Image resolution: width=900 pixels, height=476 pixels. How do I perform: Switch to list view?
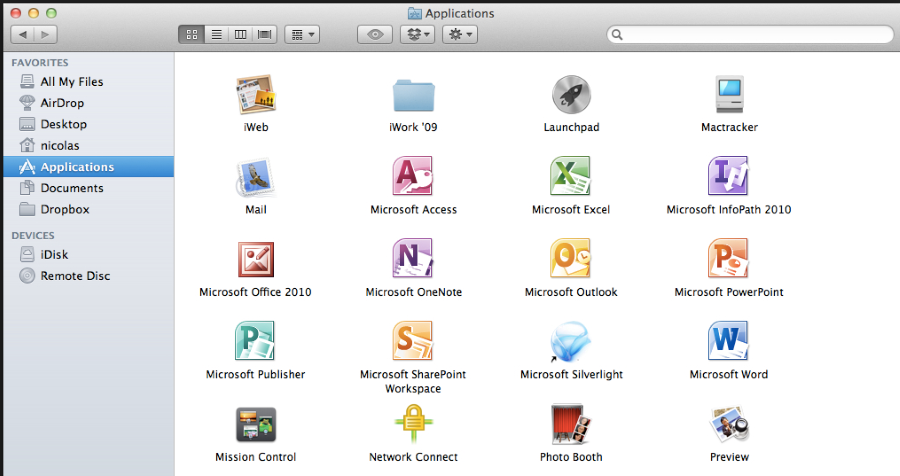pyautogui.click(x=216, y=34)
